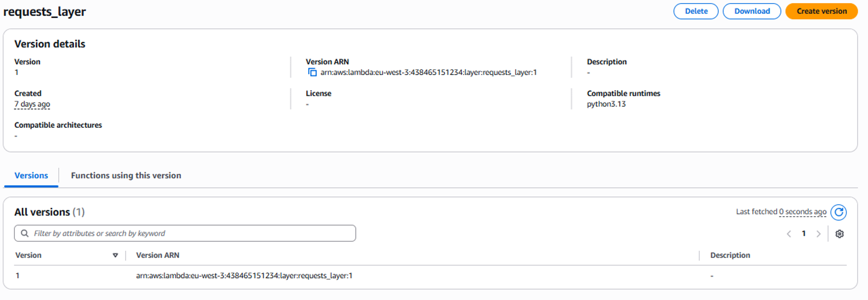Click the requests_layer:1 ARN in table row
This screenshot has width=868, height=300.
pyautogui.click(x=244, y=276)
